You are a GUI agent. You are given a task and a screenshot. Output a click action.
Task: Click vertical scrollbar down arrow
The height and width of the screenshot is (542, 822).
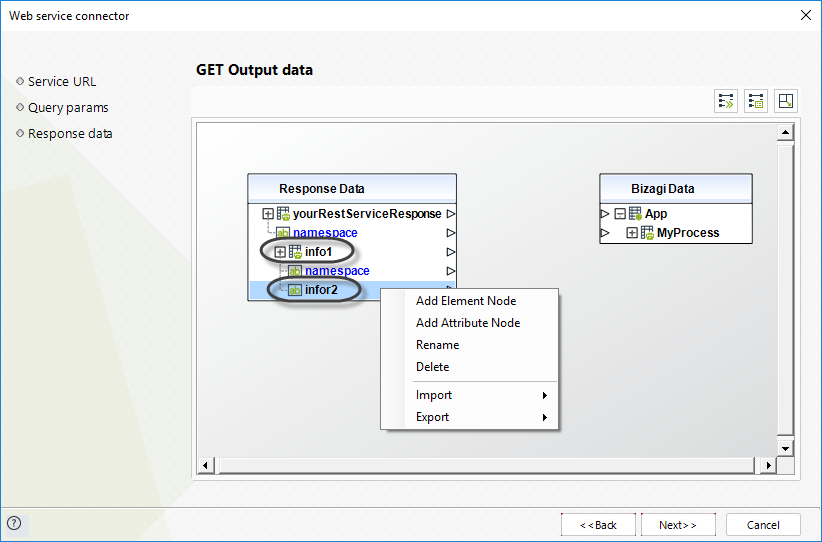coord(785,449)
